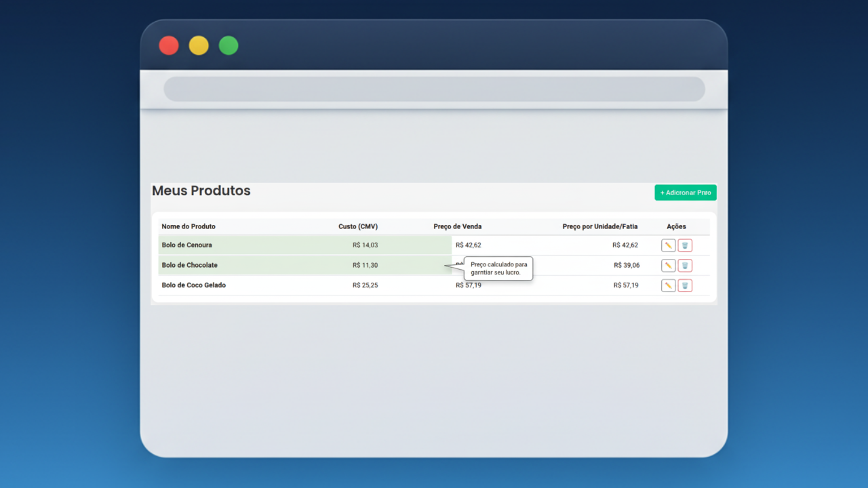Select the Bolo de Cenoura product name

click(186, 245)
